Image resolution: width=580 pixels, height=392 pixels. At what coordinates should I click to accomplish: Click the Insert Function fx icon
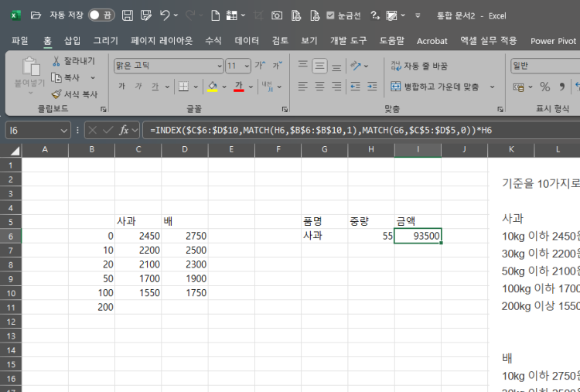click(124, 130)
